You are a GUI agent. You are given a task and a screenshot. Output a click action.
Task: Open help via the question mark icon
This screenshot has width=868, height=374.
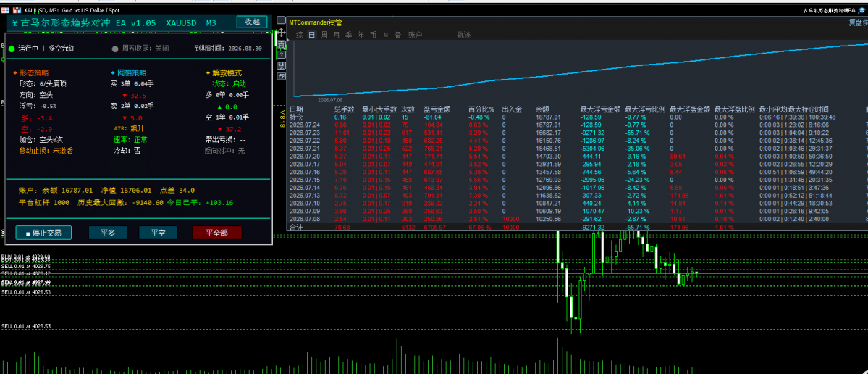coord(281,55)
